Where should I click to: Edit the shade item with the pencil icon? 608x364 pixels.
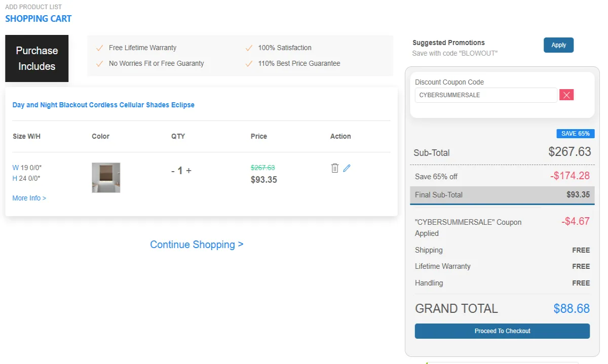point(347,168)
